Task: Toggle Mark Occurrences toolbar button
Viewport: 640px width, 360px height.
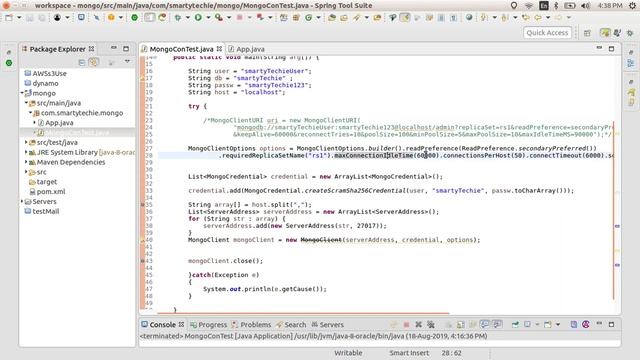Action: point(405,18)
